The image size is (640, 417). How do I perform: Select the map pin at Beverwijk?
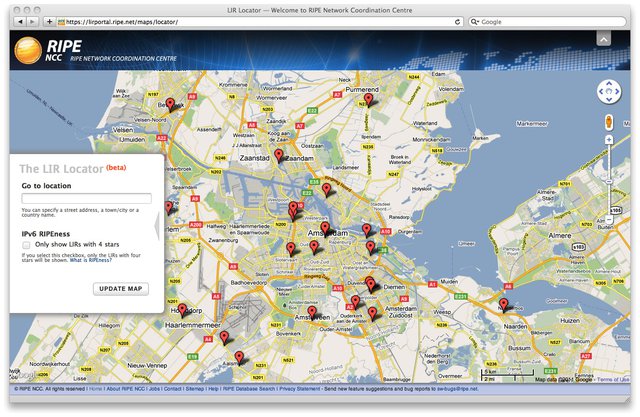tap(170, 105)
